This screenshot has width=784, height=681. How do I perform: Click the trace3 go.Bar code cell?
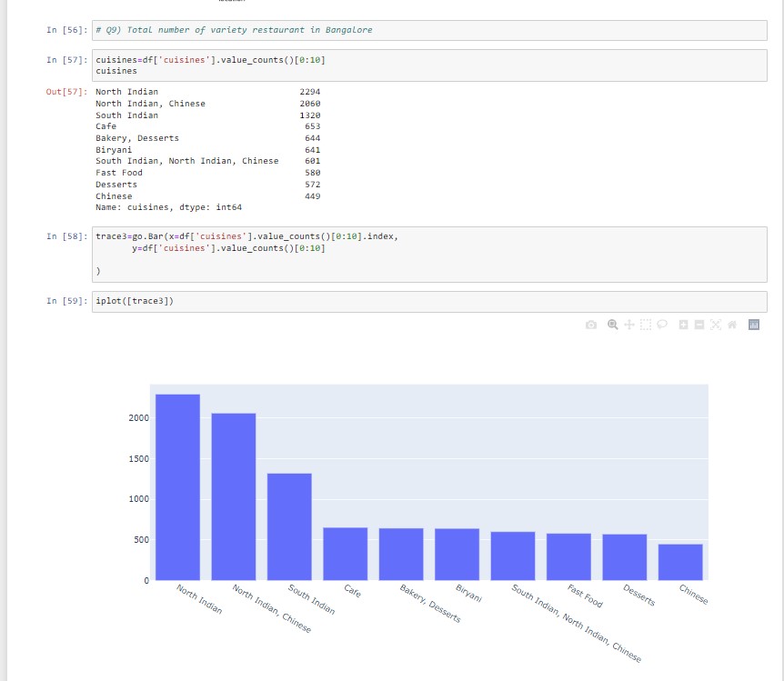tap(429, 255)
